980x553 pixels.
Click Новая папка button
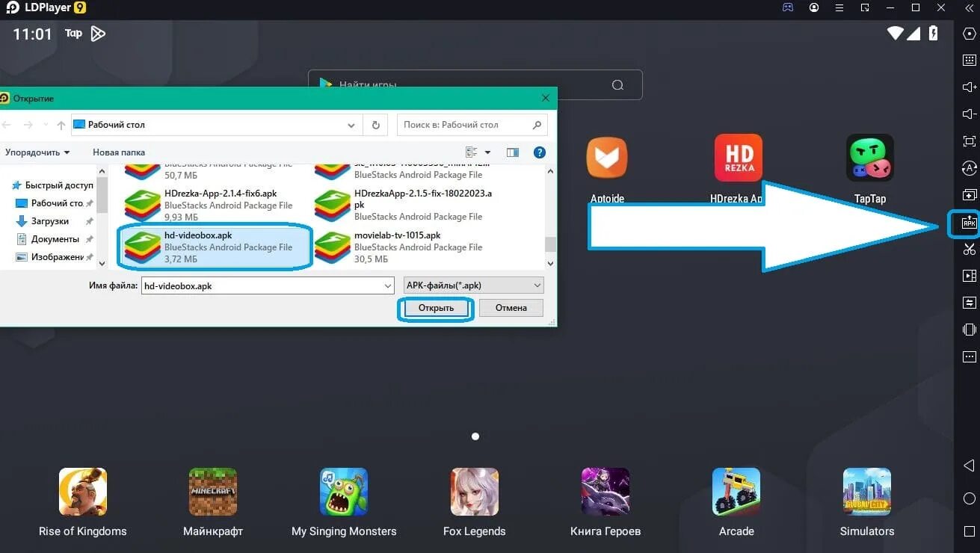click(119, 152)
